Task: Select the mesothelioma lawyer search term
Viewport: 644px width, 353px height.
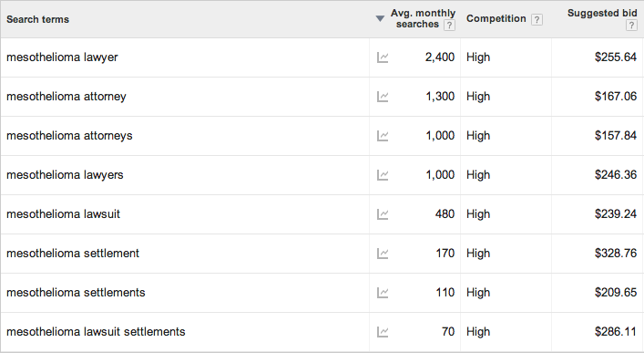Action: point(62,57)
